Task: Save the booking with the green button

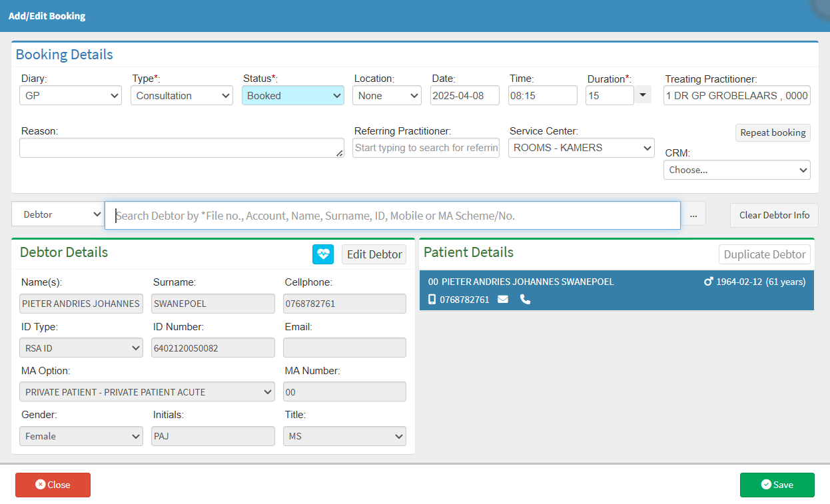Action: point(777,485)
